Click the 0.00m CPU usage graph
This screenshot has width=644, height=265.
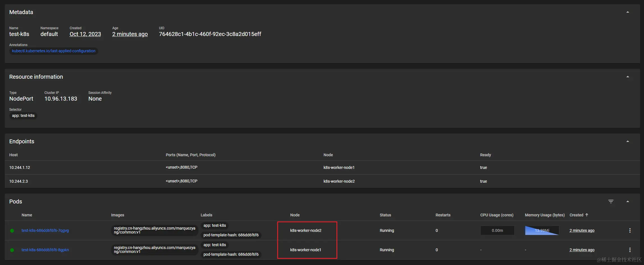[x=497, y=230]
